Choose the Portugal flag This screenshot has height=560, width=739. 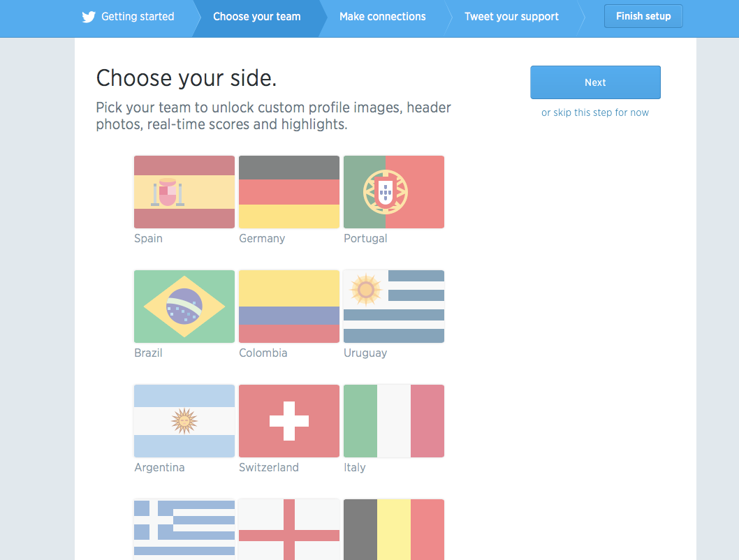[394, 192]
